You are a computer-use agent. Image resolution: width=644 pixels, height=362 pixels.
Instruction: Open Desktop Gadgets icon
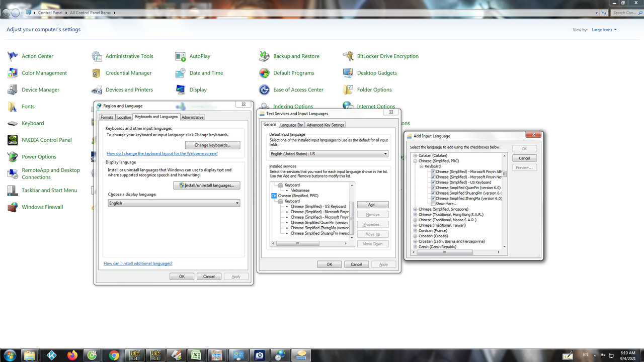click(348, 73)
